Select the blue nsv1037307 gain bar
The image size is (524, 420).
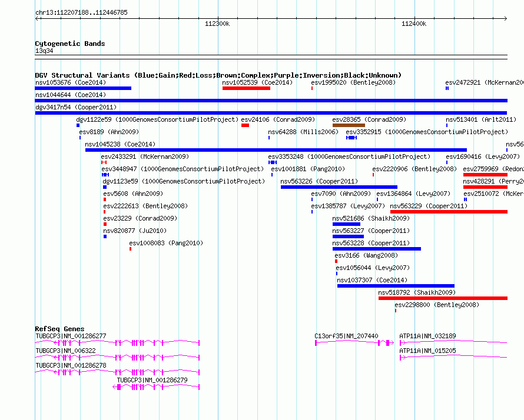pyautogui.click(x=396, y=286)
